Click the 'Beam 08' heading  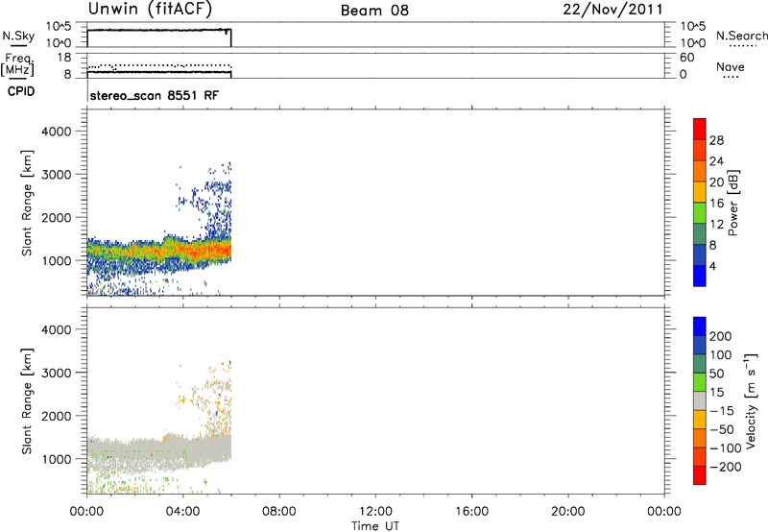coord(374,11)
